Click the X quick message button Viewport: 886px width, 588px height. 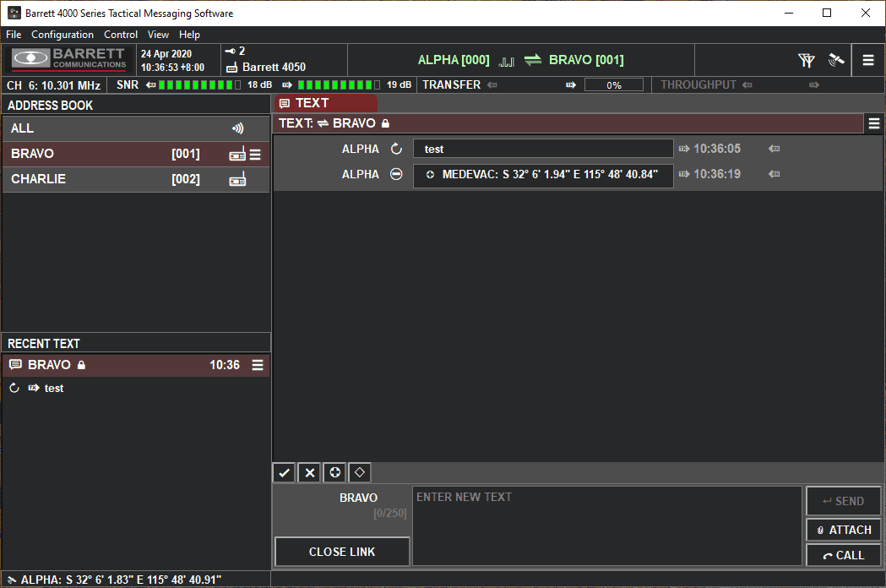point(310,472)
